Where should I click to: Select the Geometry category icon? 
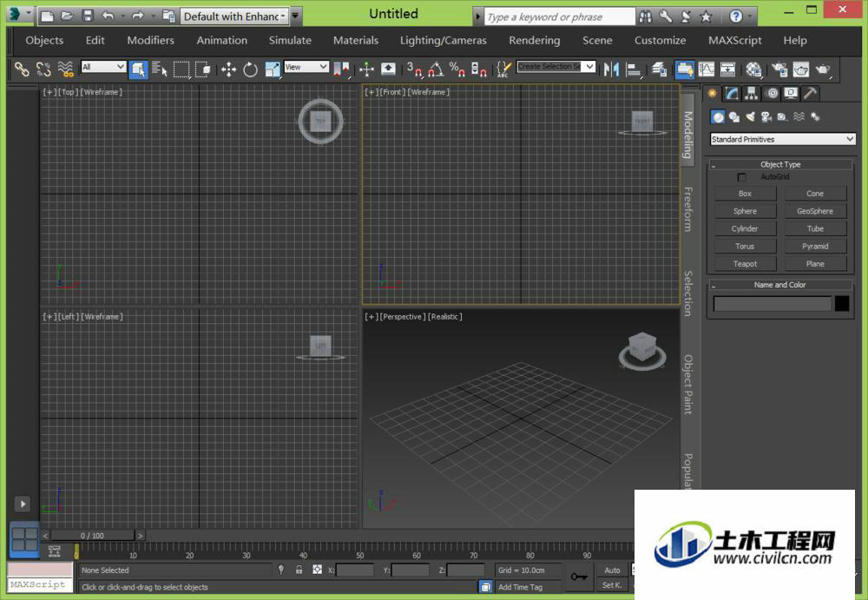(718, 117)
